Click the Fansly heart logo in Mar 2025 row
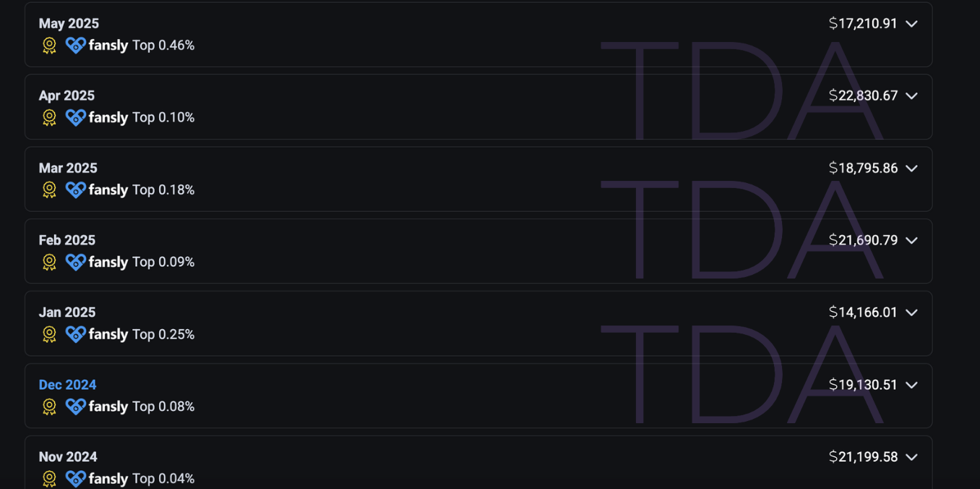980x489 pixels. click(75, 190)
